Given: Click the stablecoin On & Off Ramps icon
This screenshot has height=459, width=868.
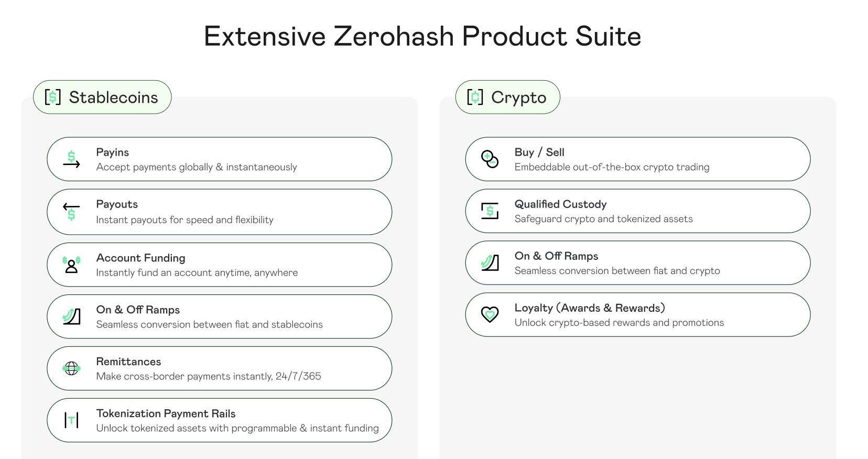Looking at the screenshot, I should tap(71, 316).
